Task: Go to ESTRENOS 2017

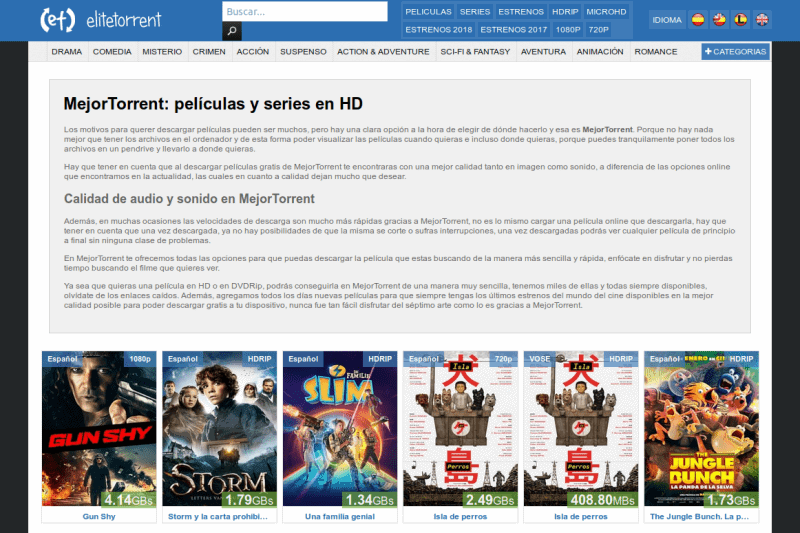Action: (x=513, y=30)
